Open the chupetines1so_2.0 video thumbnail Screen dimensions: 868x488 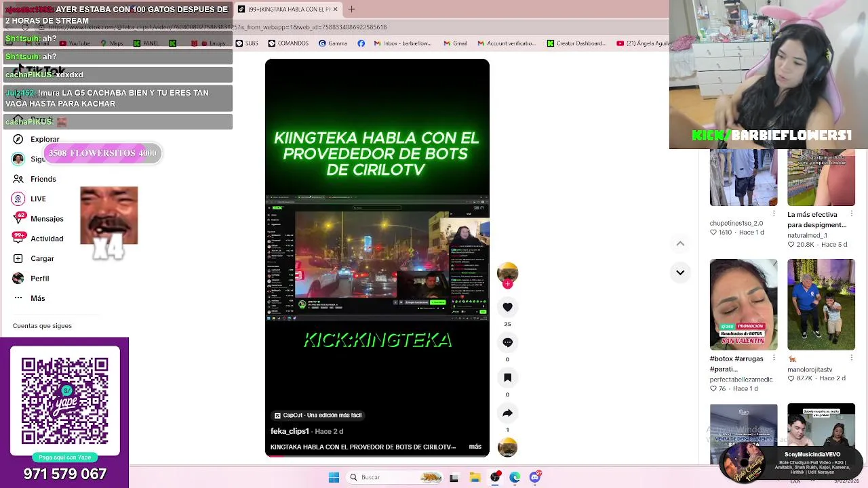tap(743, 178)
